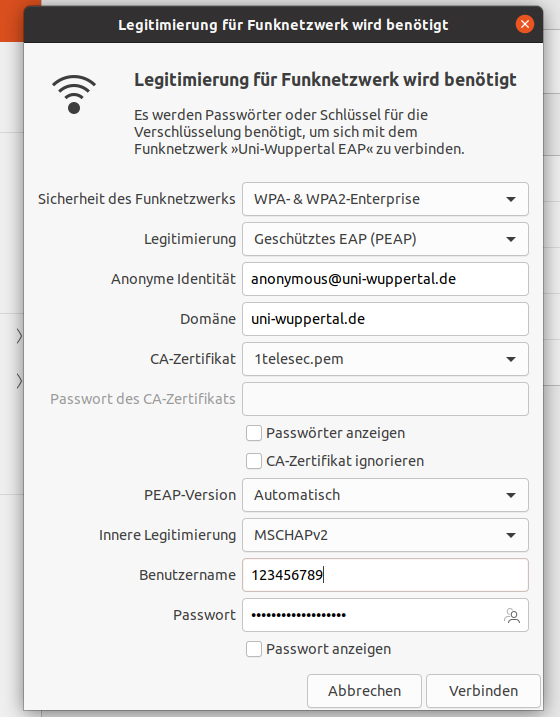Focus the Anonyme Identität text field
This screenshot has width=560, height=717.
coord(385,279)
